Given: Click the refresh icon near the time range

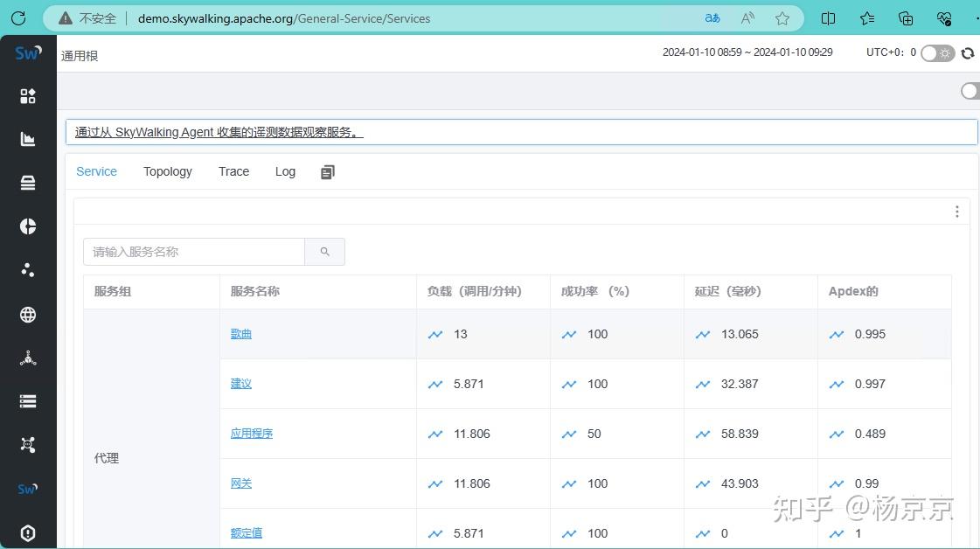Looking at the screenshot, I should (967, 52).
